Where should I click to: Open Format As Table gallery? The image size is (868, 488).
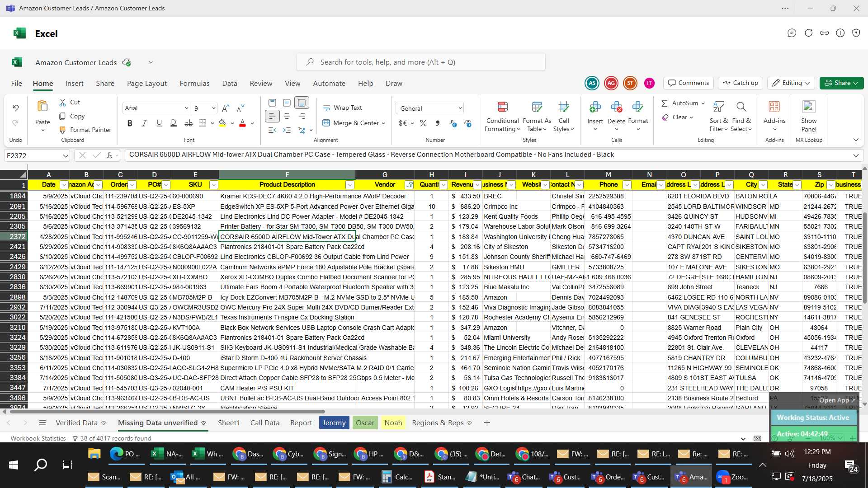tap(537, 117)
